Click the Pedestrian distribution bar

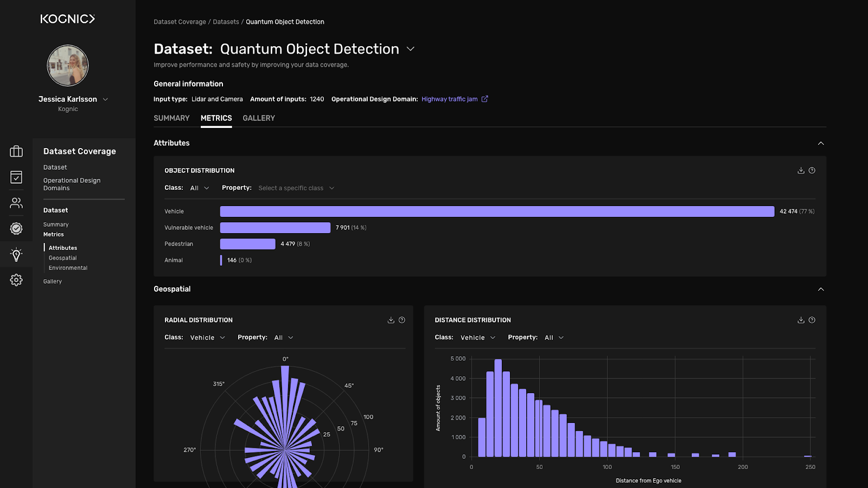247,244
